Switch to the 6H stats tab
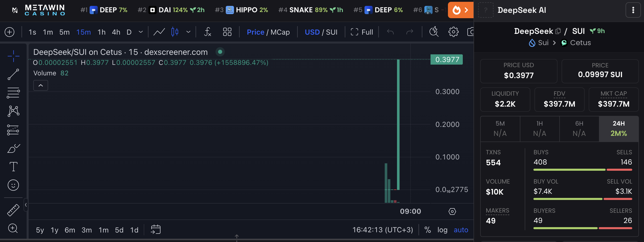Image resolution: width=644 pixels, height=242 pixels. click(x=579, y=128)
